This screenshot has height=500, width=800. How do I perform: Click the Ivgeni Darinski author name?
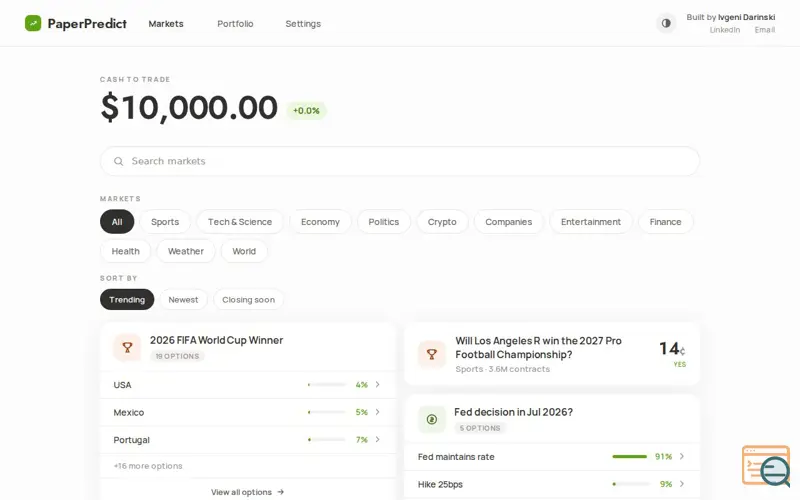coord(746,17)
